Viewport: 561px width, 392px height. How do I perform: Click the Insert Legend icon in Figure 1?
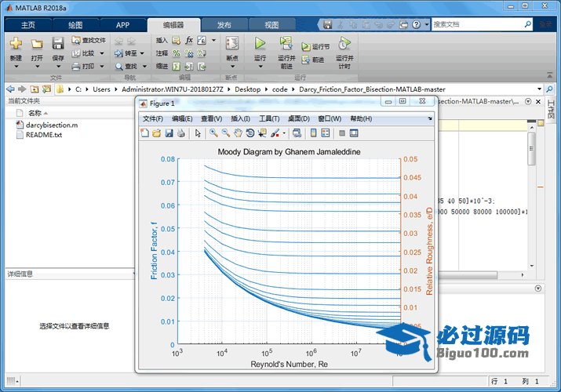[x=326, y=133]
